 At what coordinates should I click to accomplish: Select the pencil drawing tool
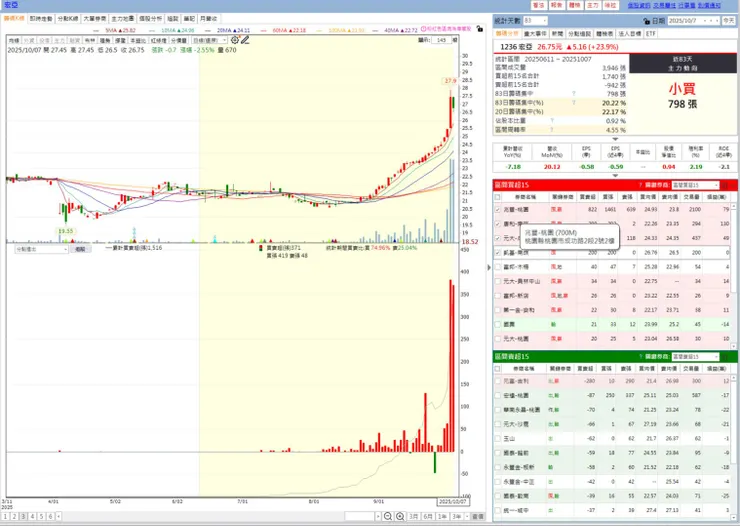point(245,40)
